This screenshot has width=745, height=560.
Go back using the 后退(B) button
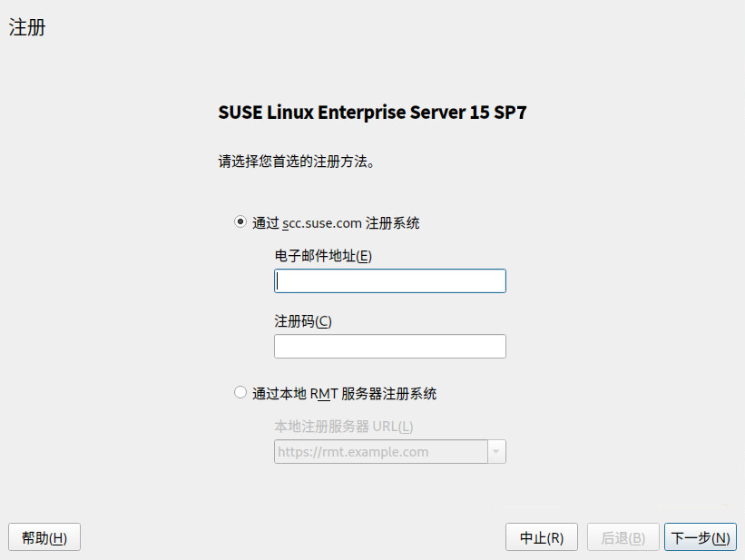tap(622, 537)
